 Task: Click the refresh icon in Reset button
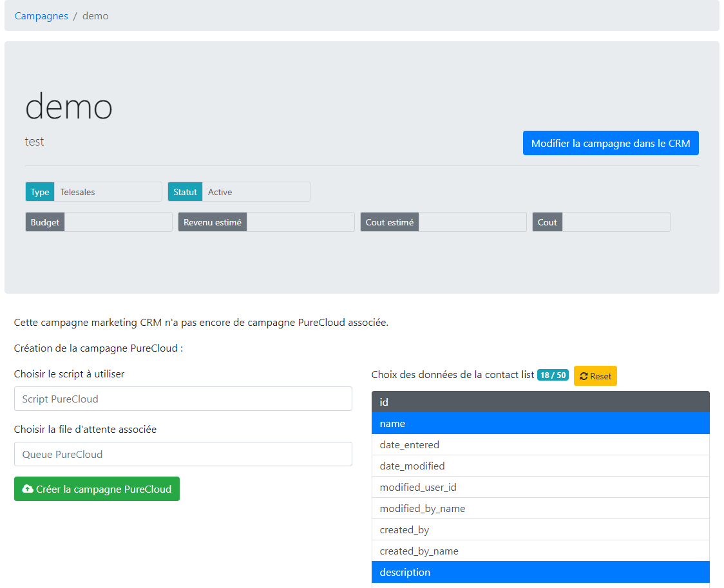(x=584, y=376)
